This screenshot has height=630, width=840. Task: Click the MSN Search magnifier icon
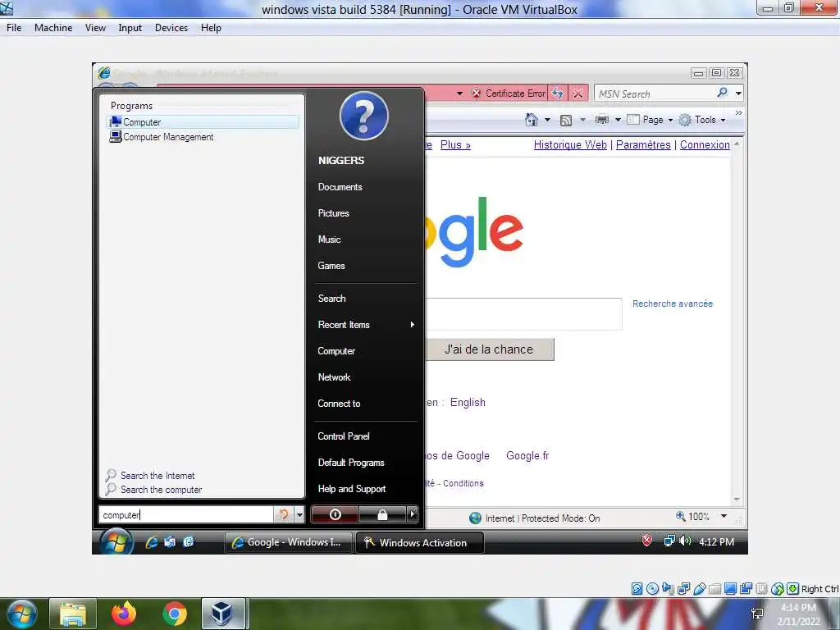722,93
